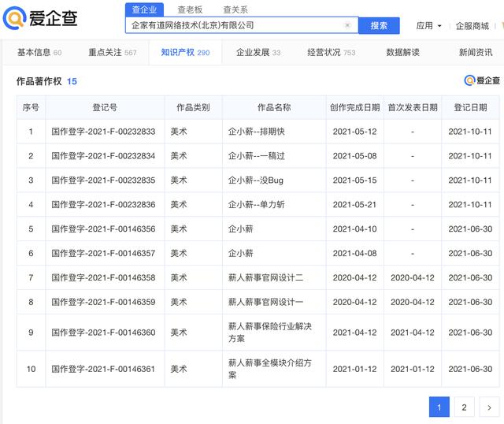Click the 登记日期 column header
The width and height of the screenshot is (504, 424).
tap(470, 107)
